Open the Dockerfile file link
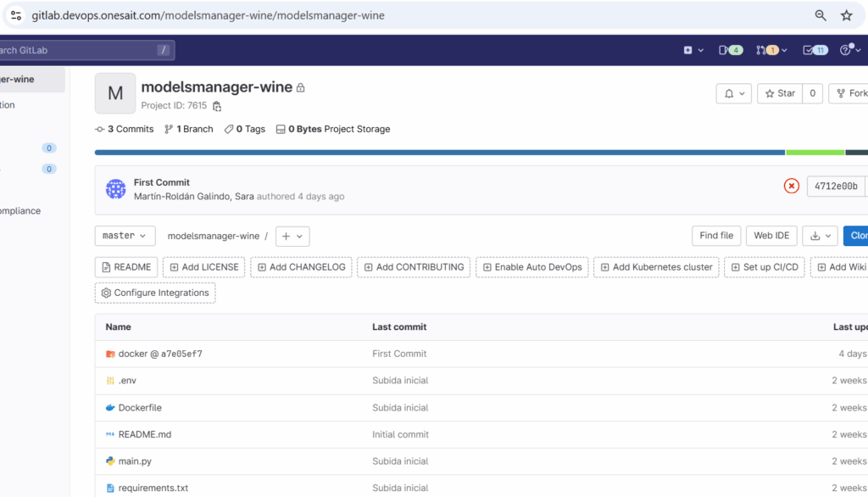 [x=140, y=407]
